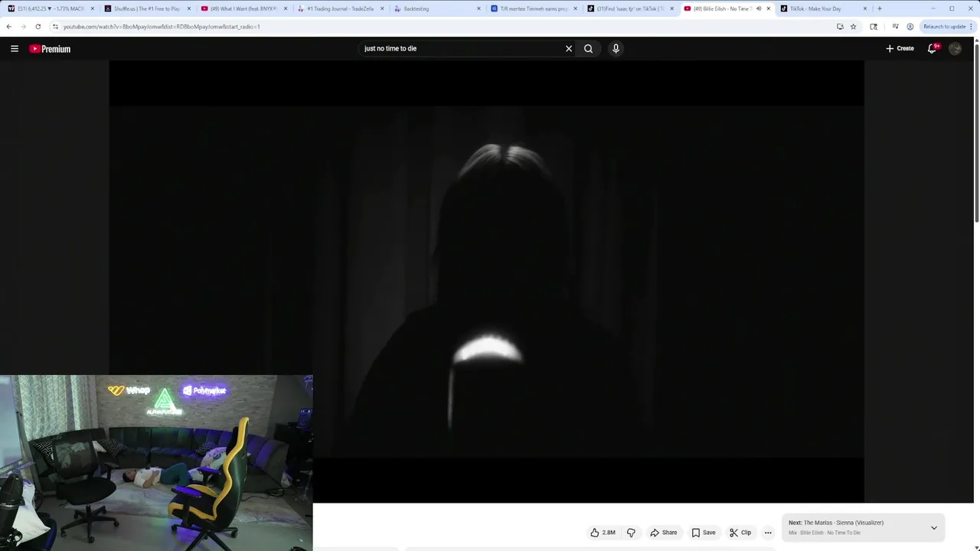Click 'Next: The Marías - Sienna (Visualizer)' text
This screenshot has width=980, height=551.
tap(836, 523)
